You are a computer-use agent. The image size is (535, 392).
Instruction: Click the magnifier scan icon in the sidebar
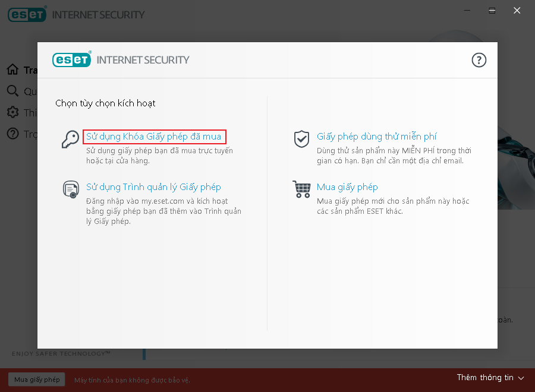12,91
